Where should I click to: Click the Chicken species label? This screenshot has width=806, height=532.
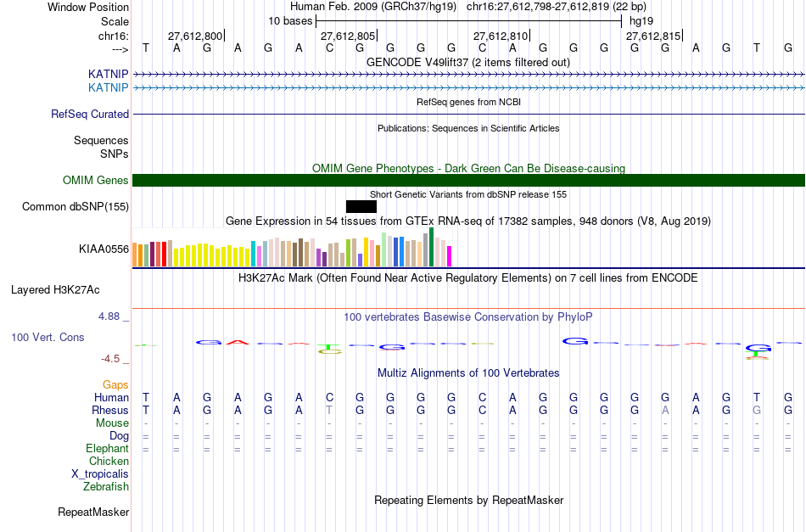[x=109, y=461]
